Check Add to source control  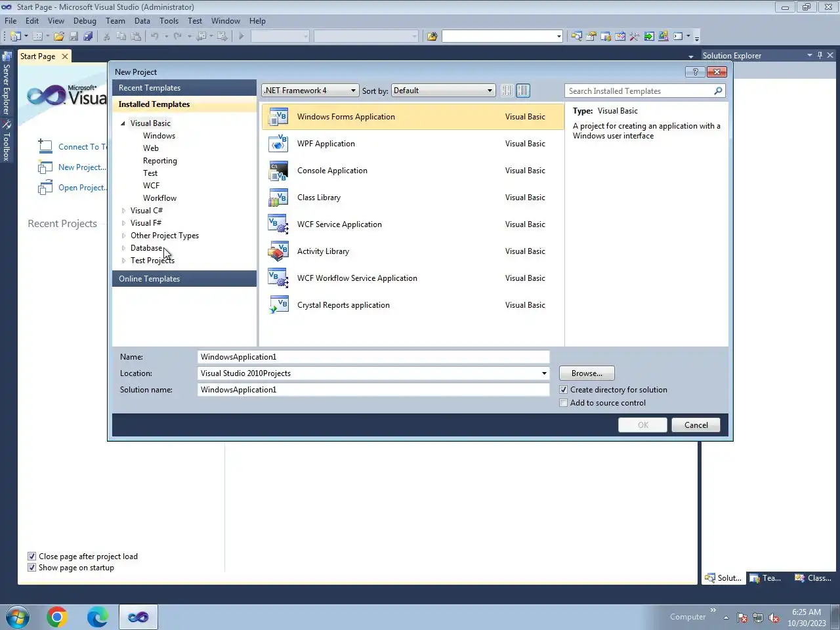(563, 403)
